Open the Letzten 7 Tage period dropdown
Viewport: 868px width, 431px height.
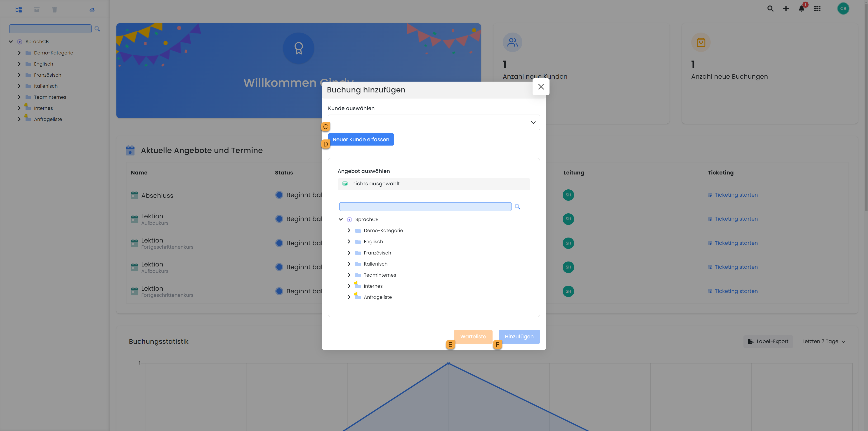pos(823,341)
